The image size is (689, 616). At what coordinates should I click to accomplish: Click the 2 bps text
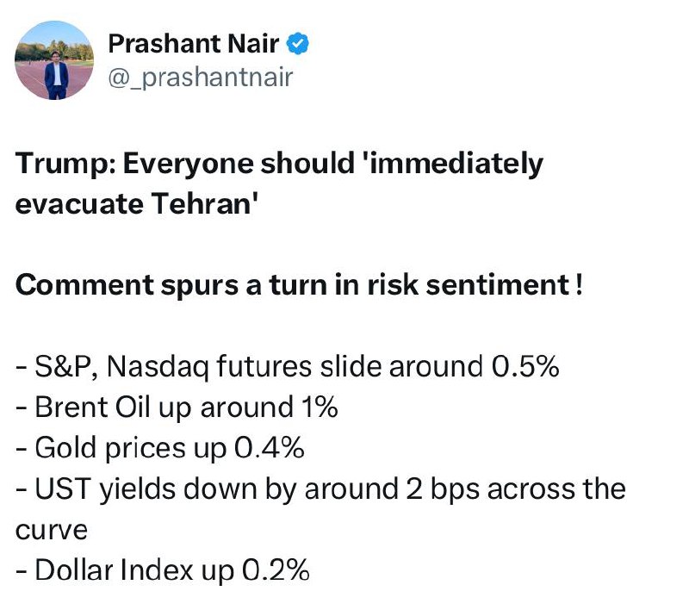coord(443,489)
